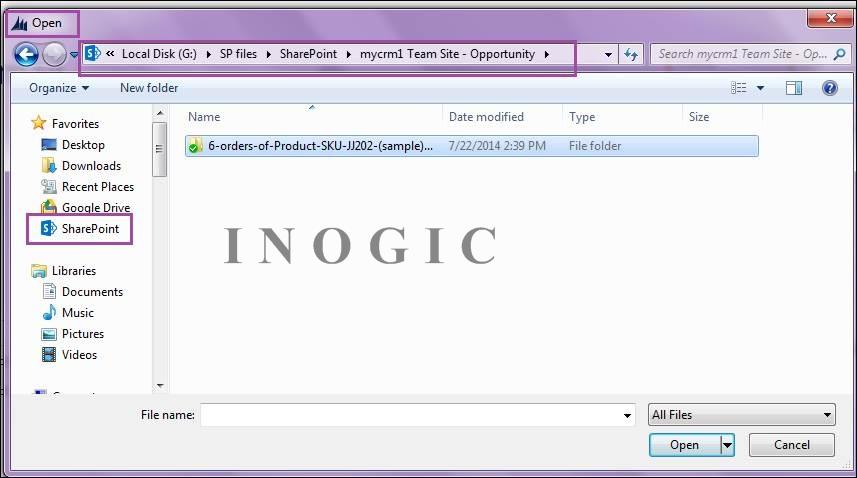This screenshot has height=478, width=857.
Task: Expand arrow after Local Disk (G:) breadcrumb
Action: point(208,55)
